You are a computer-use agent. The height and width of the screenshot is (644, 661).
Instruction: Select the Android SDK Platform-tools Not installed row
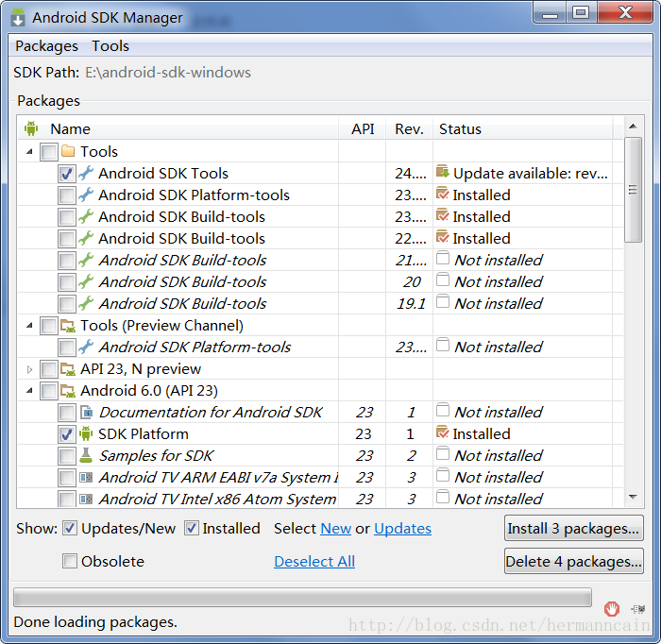click(x=320, y=347)
